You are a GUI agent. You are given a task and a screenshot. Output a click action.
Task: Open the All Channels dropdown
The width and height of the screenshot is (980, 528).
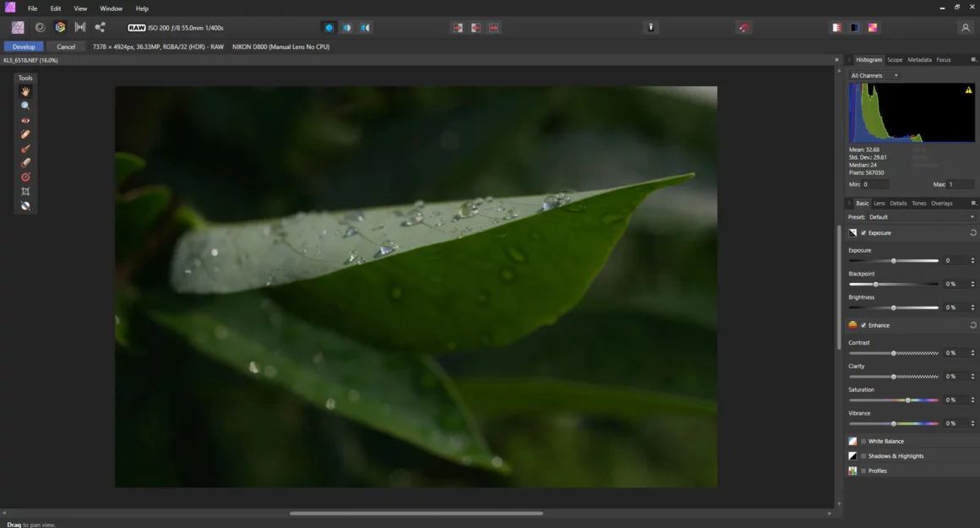[874, 75]
